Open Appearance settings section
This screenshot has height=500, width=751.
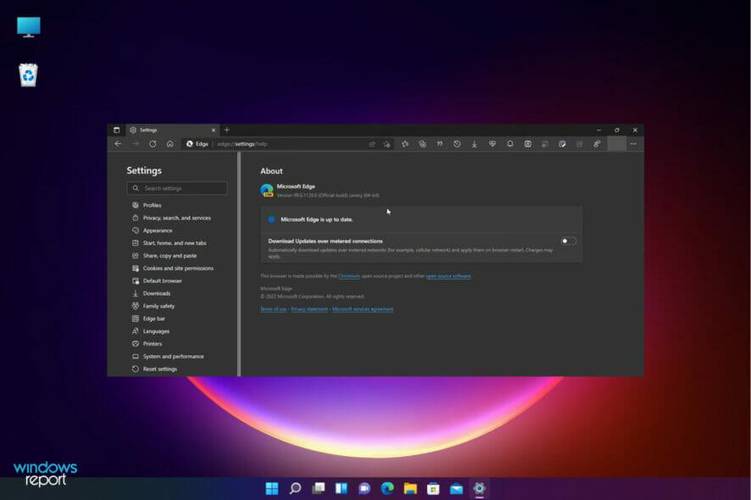pos(158,230)
